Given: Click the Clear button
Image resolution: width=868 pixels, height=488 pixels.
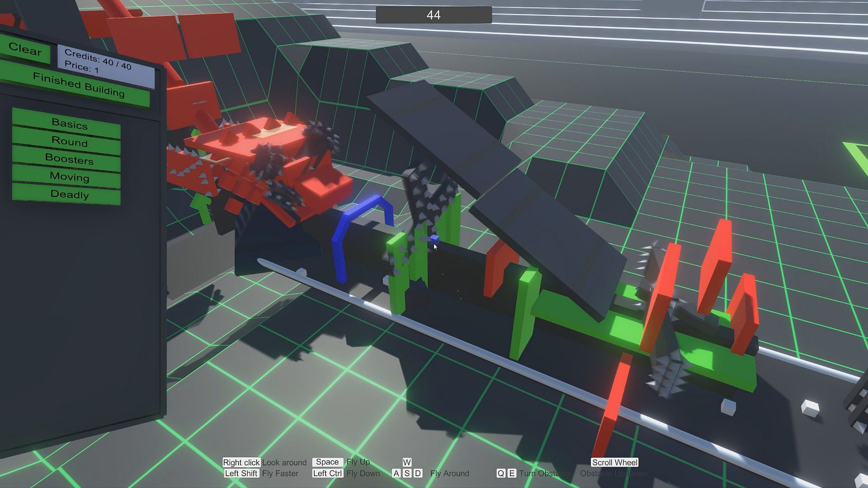Looking at the screenshot, I should coord(25,49).
